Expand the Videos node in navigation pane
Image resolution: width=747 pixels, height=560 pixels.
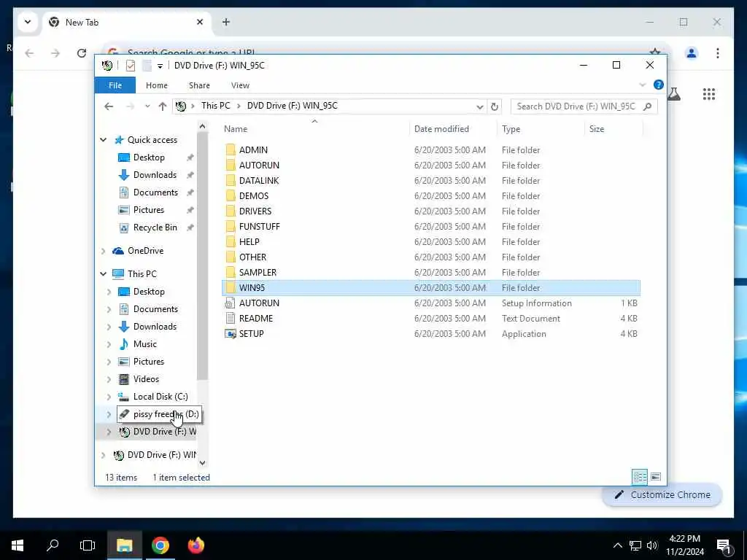(109, 379)
